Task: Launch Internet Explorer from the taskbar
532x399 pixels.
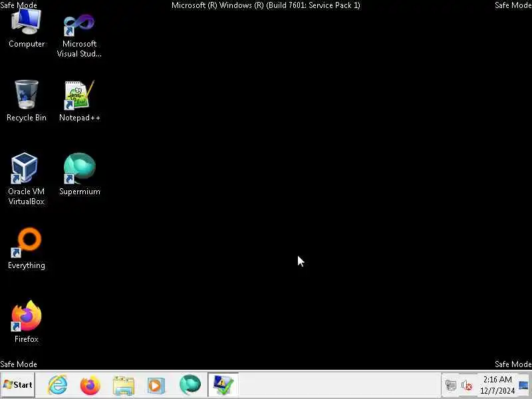Action: point(58,385)
